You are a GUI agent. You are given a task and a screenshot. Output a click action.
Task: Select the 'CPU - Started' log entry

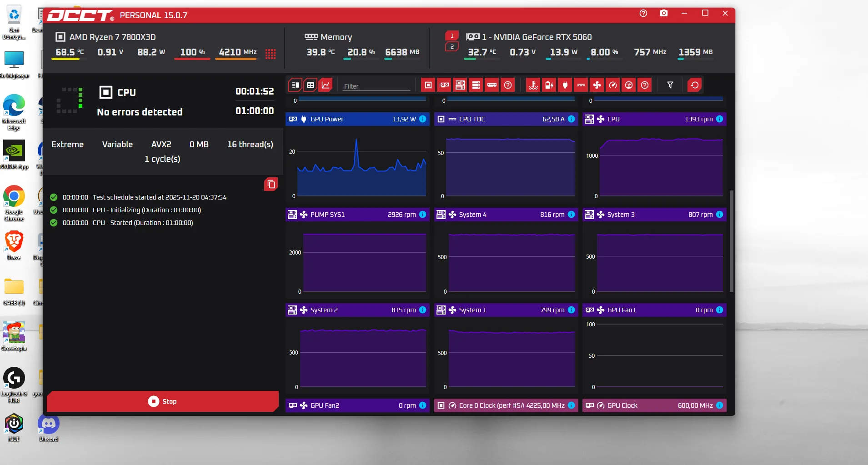pos(121,223)
